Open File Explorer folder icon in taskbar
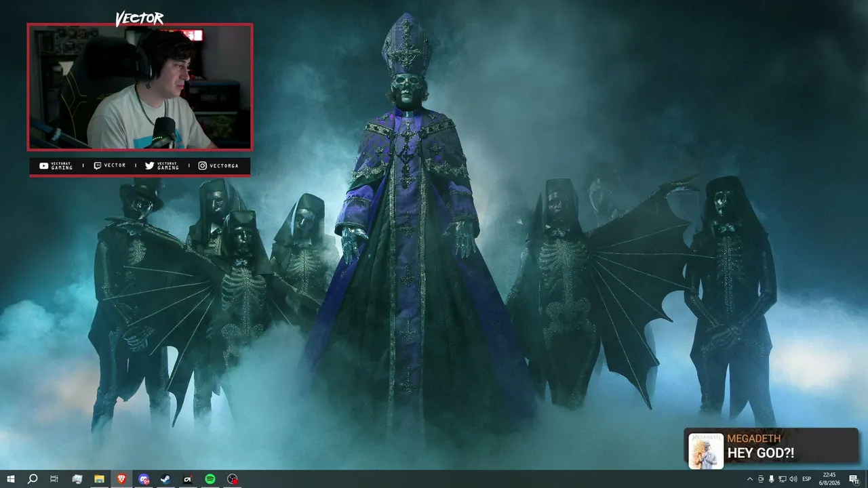868x488 pixels. click(99, 479)
